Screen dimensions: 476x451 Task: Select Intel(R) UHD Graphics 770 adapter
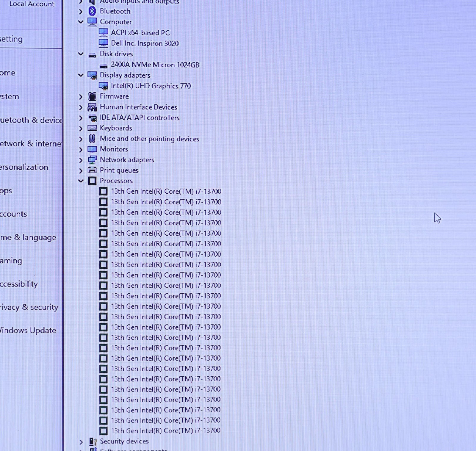(151, 86)
